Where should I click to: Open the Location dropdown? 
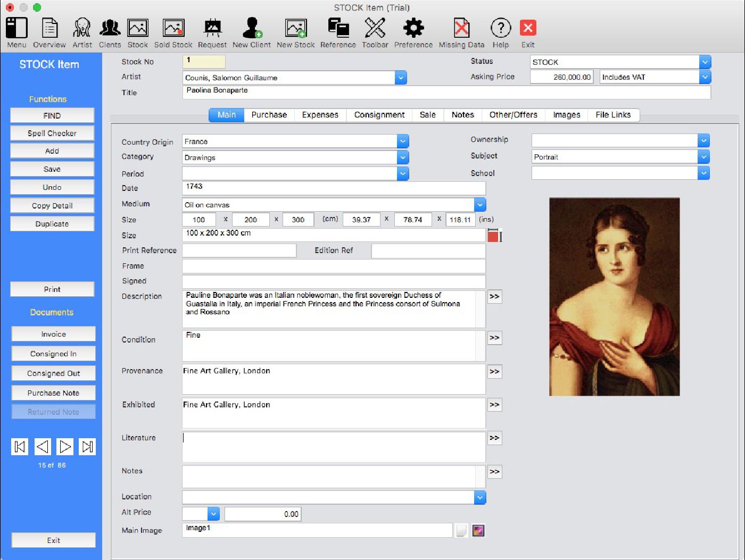click(x=480, y=497)
